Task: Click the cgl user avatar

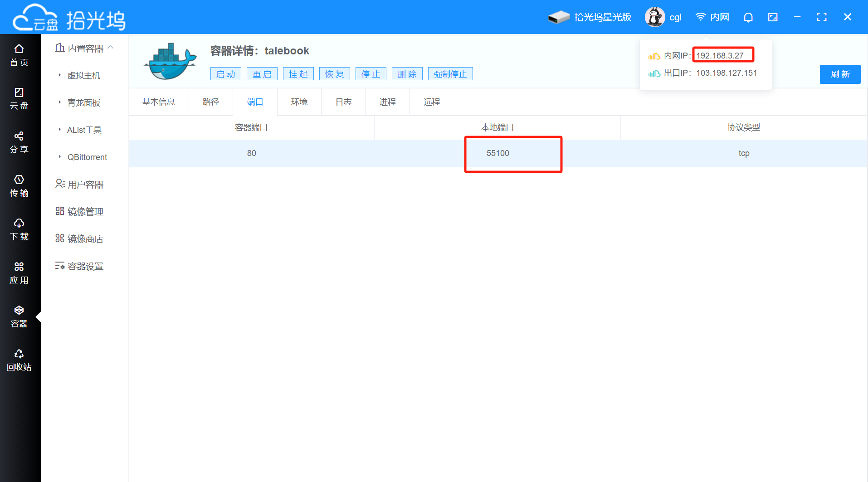Action: [x=655, y=17]
